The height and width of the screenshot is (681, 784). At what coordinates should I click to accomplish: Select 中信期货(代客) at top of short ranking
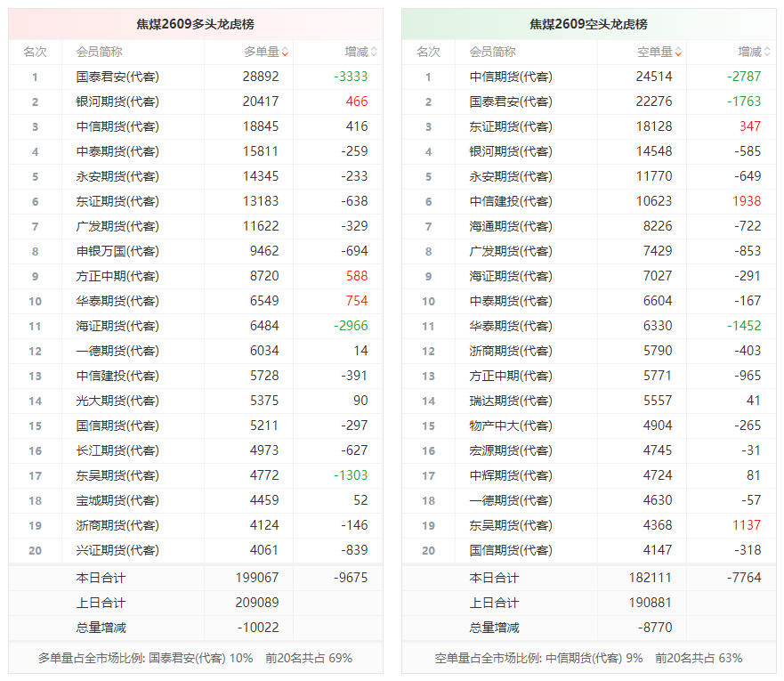pos(511,77)
